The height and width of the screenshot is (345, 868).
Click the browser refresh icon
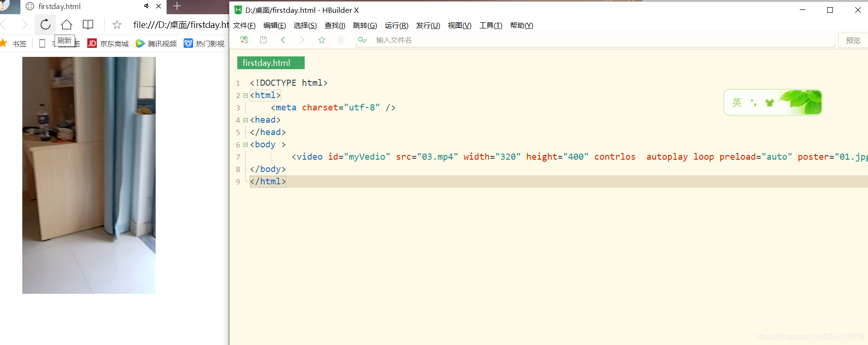click(45, 24)
